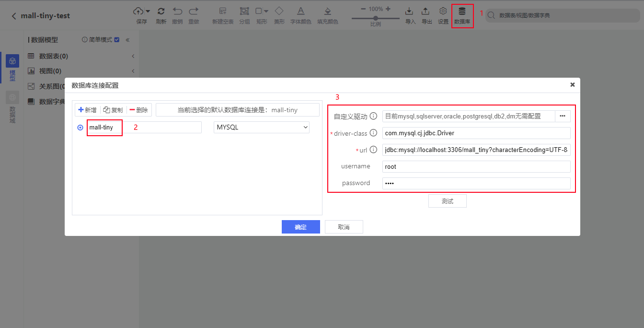Select the Relation Diagram (关系图) item

click(x=52, y=86)
